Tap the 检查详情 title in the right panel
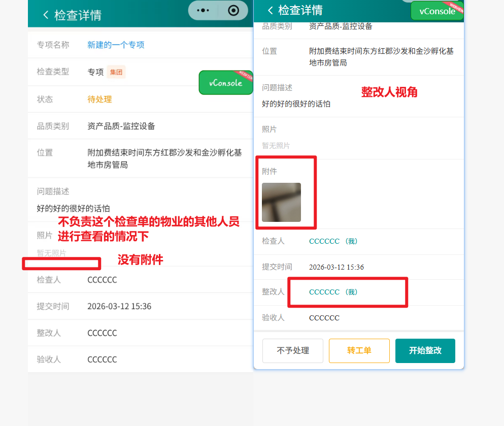 [x=300, y=10]
